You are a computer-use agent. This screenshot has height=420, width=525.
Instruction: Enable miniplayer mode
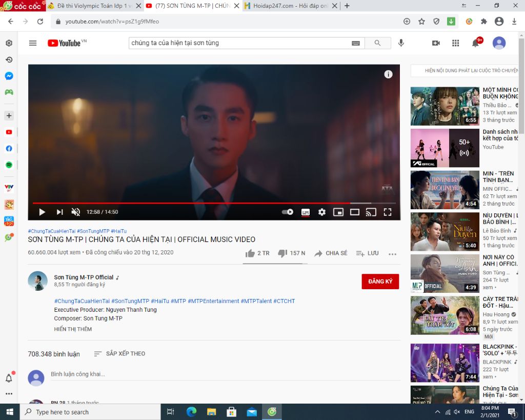click(338, 212)
